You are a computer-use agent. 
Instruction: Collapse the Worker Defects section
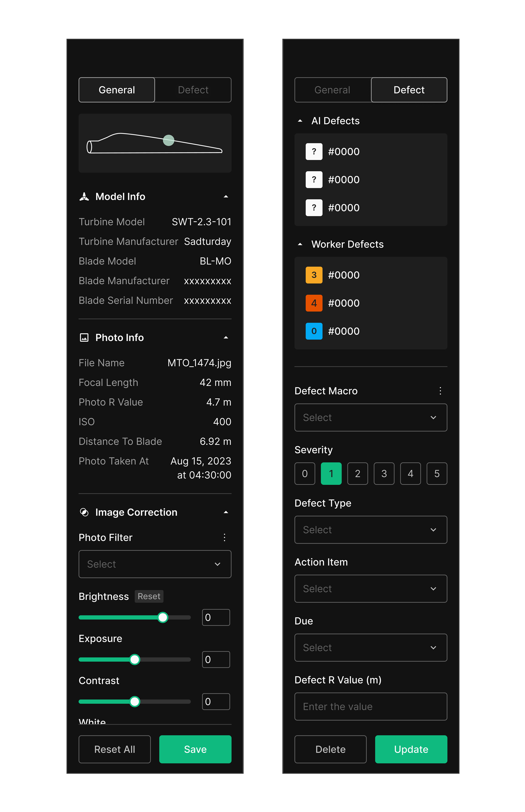coord(300,244)
